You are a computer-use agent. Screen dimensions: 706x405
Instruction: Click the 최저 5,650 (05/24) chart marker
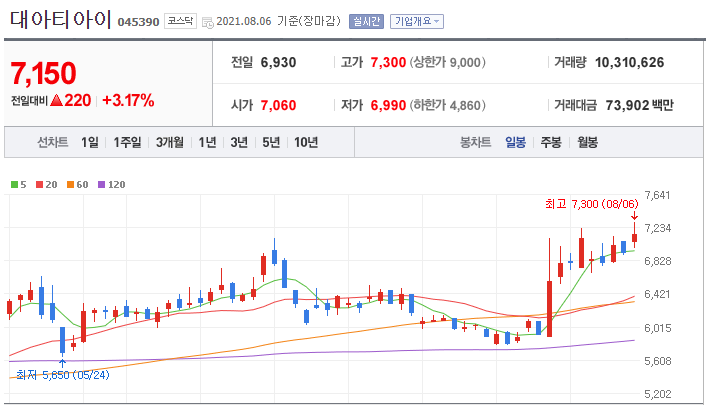pyautogui.click(x=63, y=375)
